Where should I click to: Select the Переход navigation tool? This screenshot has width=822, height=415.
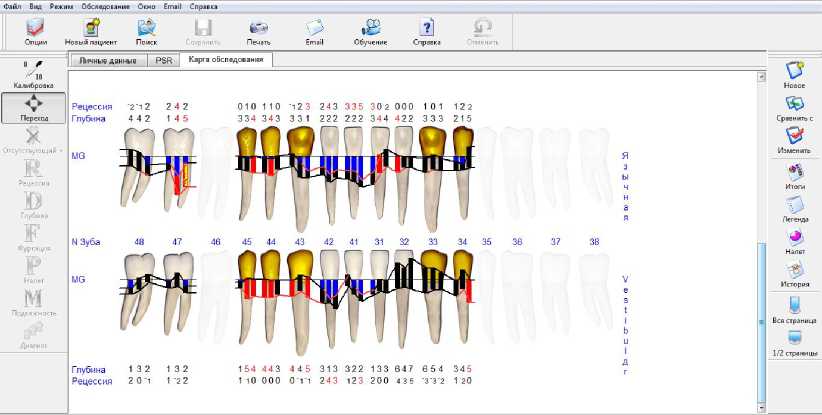pyautogui.click(x=34, y=108)
